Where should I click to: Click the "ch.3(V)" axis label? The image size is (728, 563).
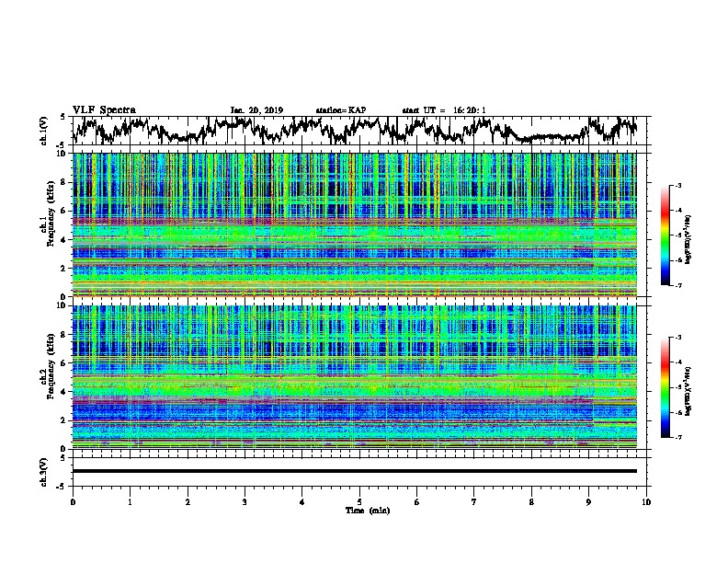point(43,472)
